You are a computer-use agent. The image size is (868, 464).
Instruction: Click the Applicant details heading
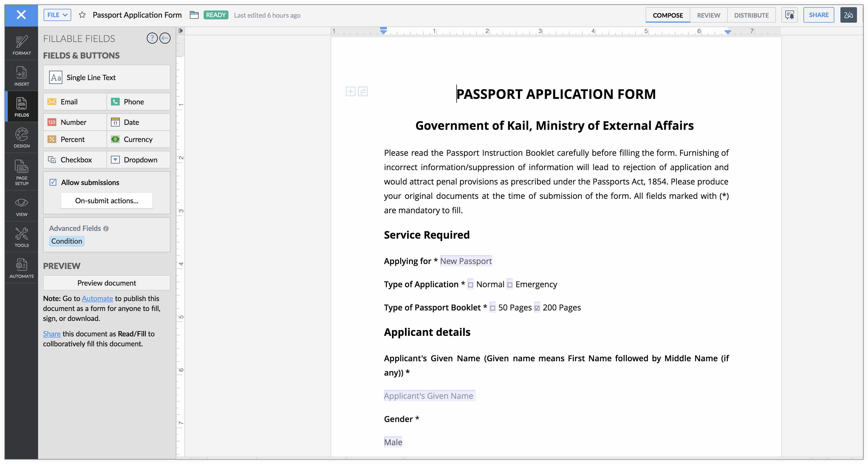pos(427,332)
